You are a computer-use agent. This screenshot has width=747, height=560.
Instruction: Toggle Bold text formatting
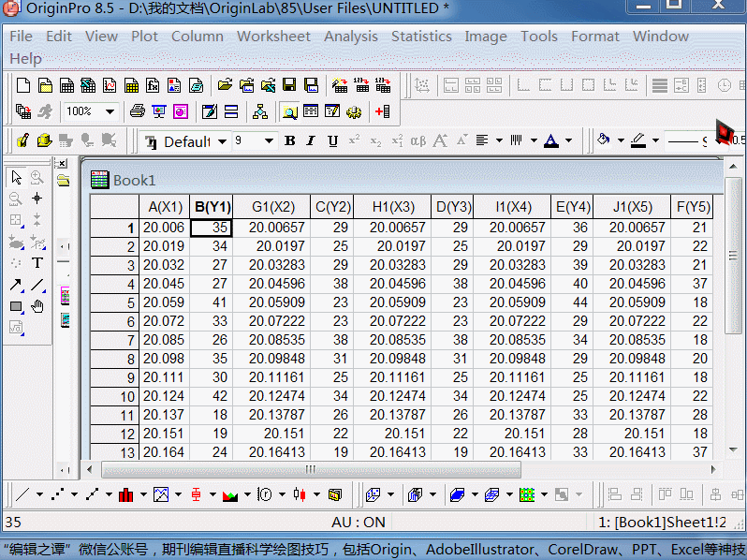(289, 141)
